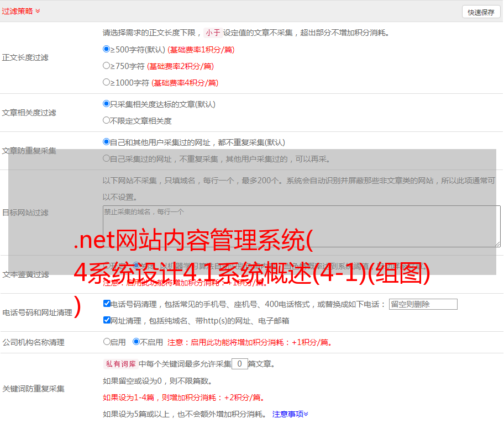Image resolution: width=504 pixels, height=424 pixels.
Task: Click the 如果设为5篇或以上 explanation text
Action: tap(185, 414)
